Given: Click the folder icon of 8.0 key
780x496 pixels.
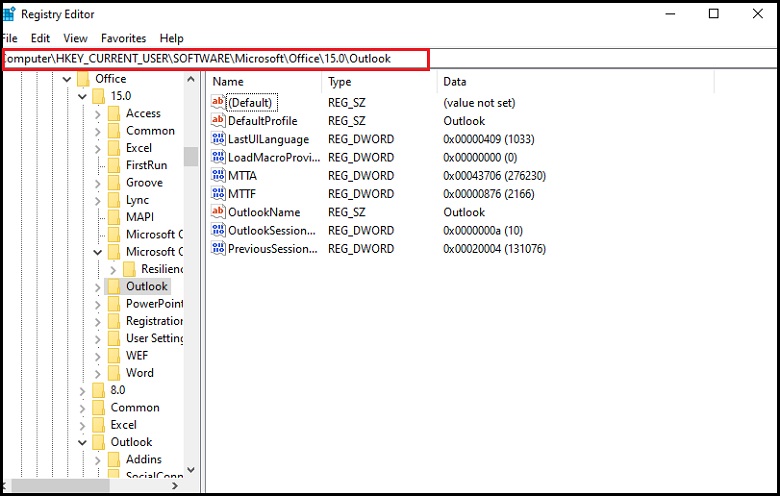Looking at the screenshot, I should [98, 390].
